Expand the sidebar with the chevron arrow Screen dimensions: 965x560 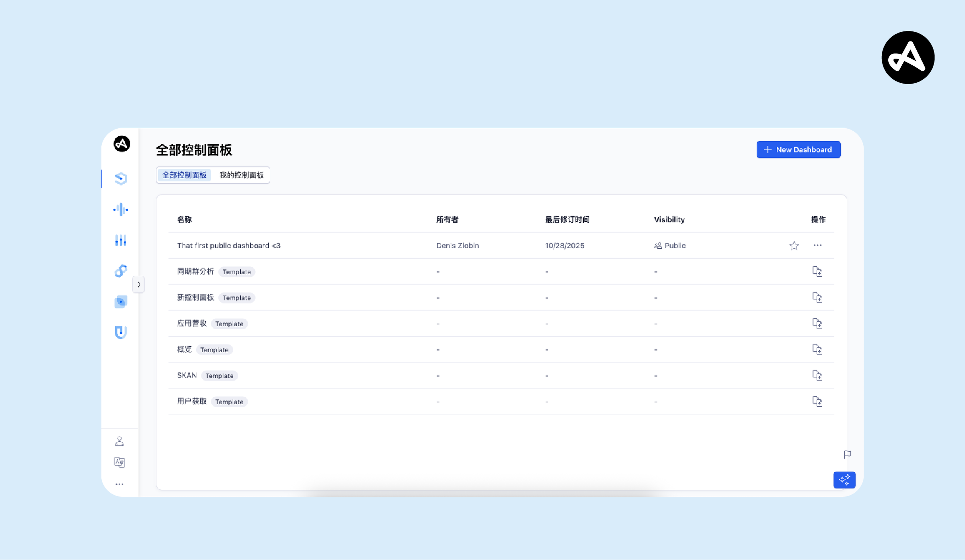139,284
